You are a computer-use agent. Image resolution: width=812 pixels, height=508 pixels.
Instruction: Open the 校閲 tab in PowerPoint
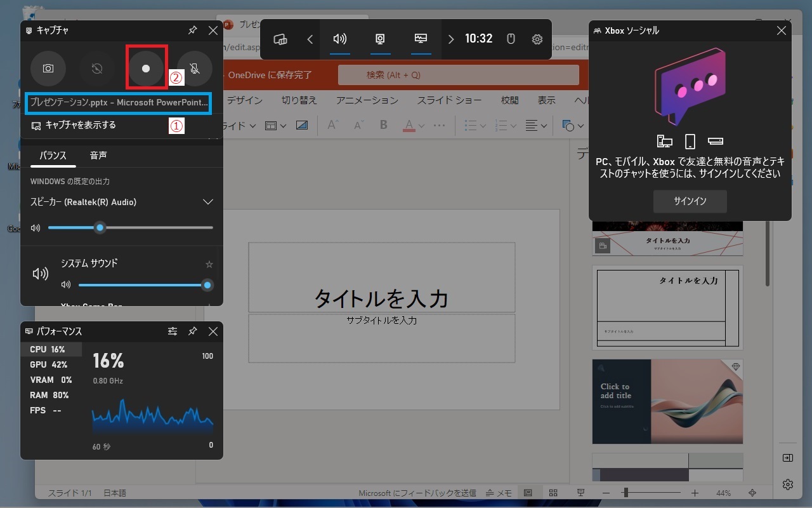[x=509, y=100]
